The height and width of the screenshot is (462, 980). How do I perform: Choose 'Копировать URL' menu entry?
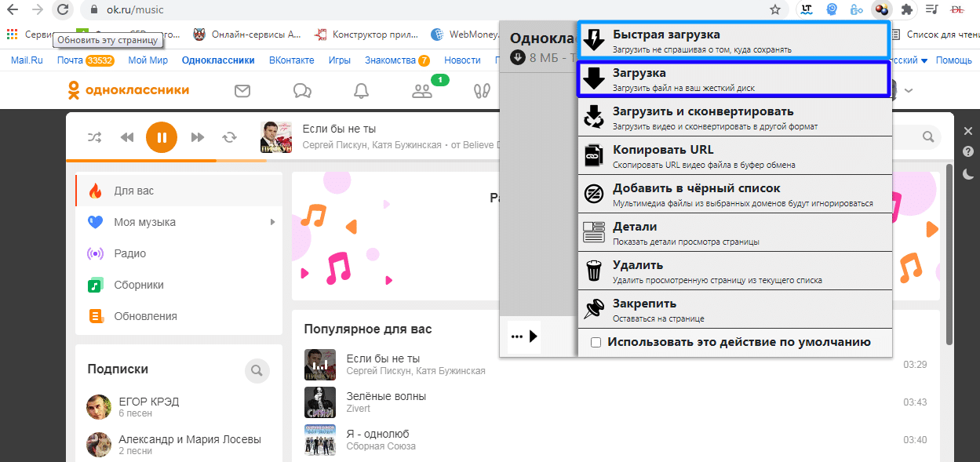coord(734,155)
